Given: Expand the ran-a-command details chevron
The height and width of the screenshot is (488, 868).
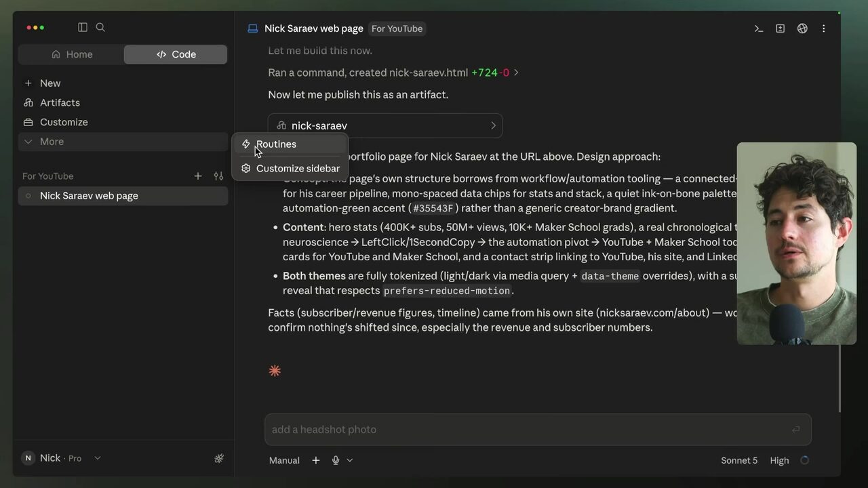Looking at the screenshot, I should 516,73.
